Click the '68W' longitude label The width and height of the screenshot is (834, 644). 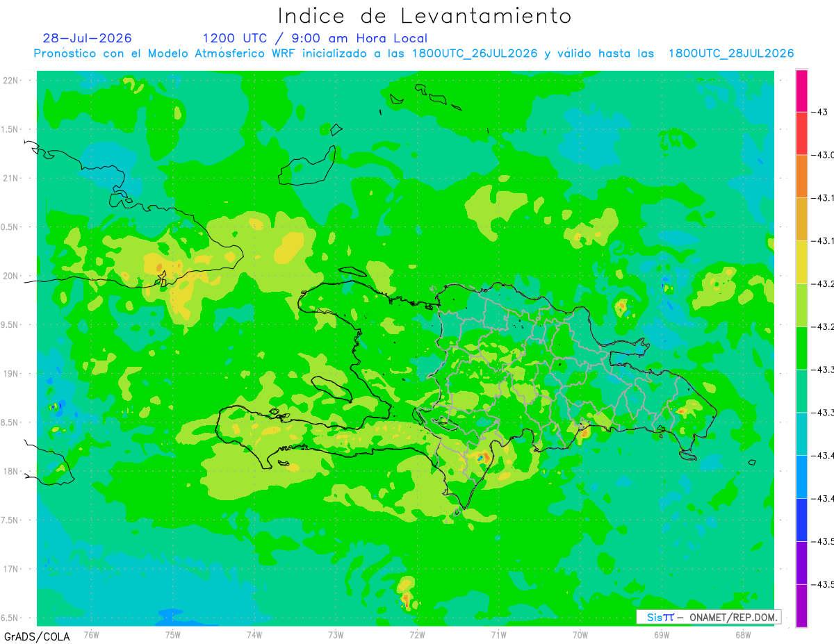[743, 634]
